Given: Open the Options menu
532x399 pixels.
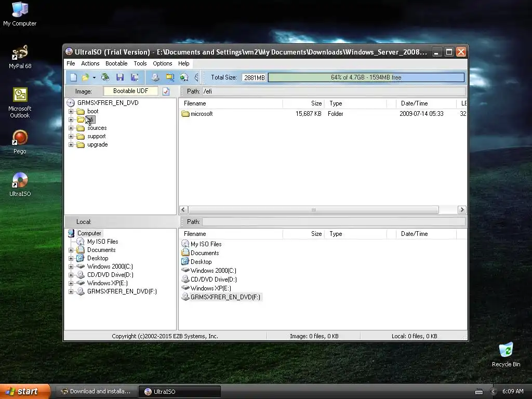Looking at the screenshot, I should point(163,63).
